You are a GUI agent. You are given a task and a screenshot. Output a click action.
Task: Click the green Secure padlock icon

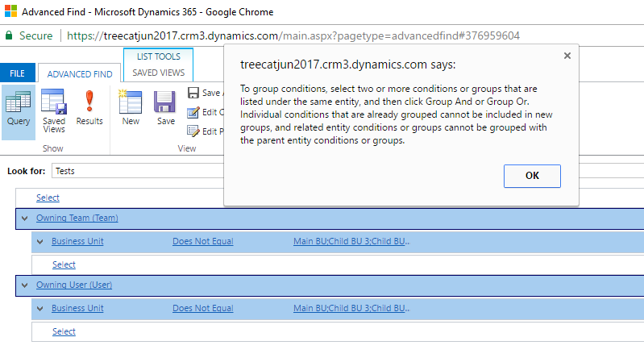click(9, 35)
